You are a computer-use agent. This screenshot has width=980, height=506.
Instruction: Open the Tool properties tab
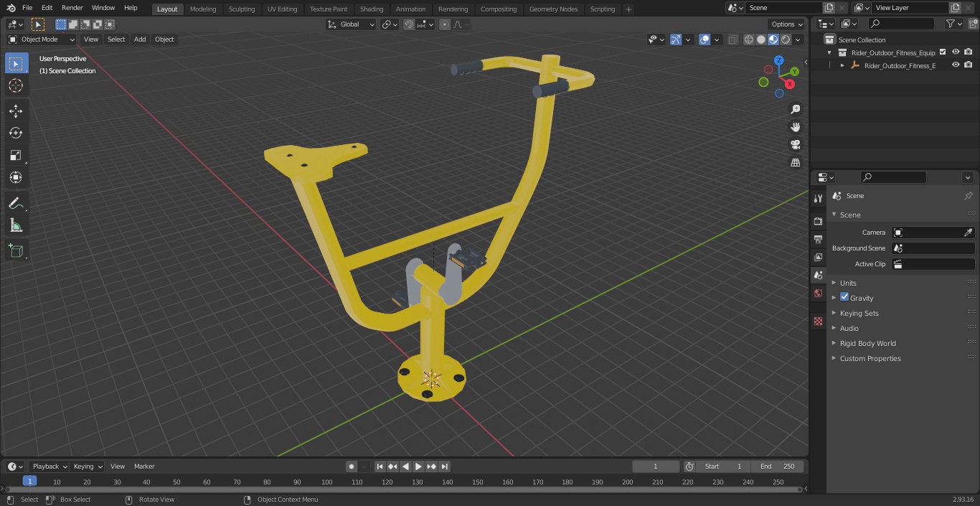(x=818, y=198)
